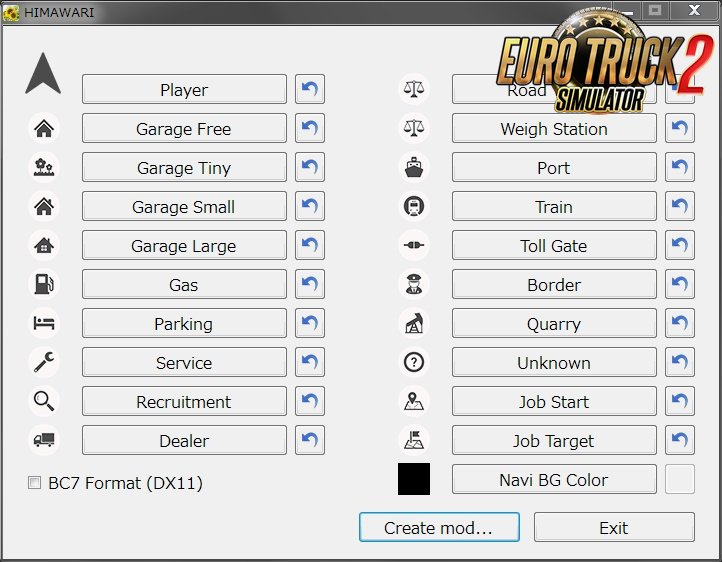
Task: Click the Dealer button
Action: pos(184,440)
